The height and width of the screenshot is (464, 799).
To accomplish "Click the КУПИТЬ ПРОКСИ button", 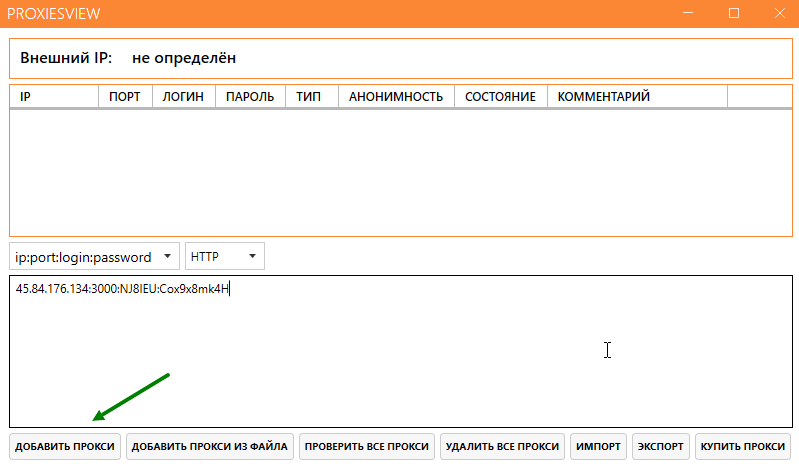I will coord(742,446).
